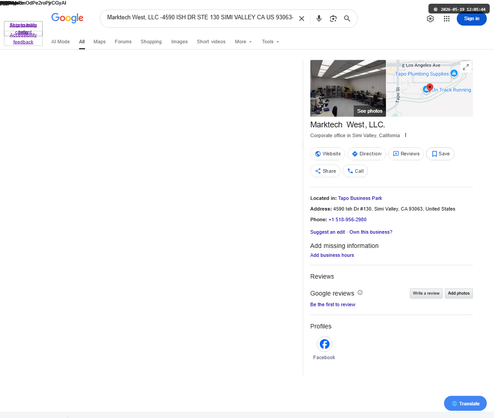500x418 pixels.
Task: Expand the map with the arrows icon
Action: pos(466,67)
